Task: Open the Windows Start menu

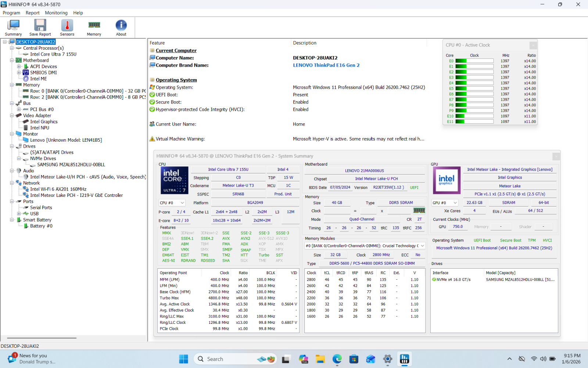Action: tap(183, 359)
